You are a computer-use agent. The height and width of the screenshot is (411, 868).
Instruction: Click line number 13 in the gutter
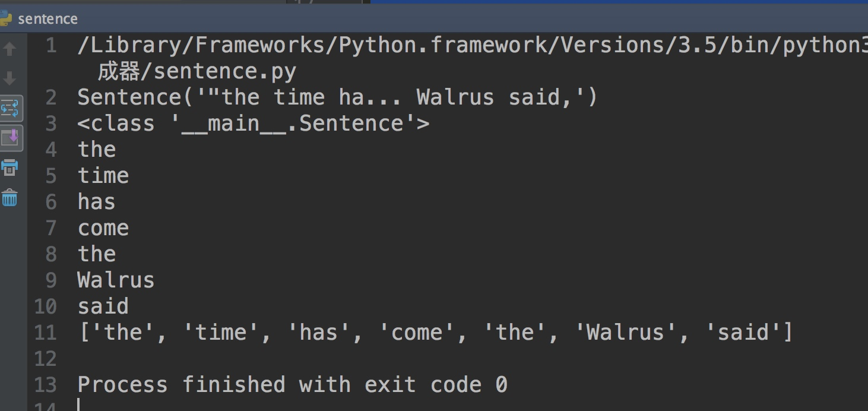click(x=46, y=385)
